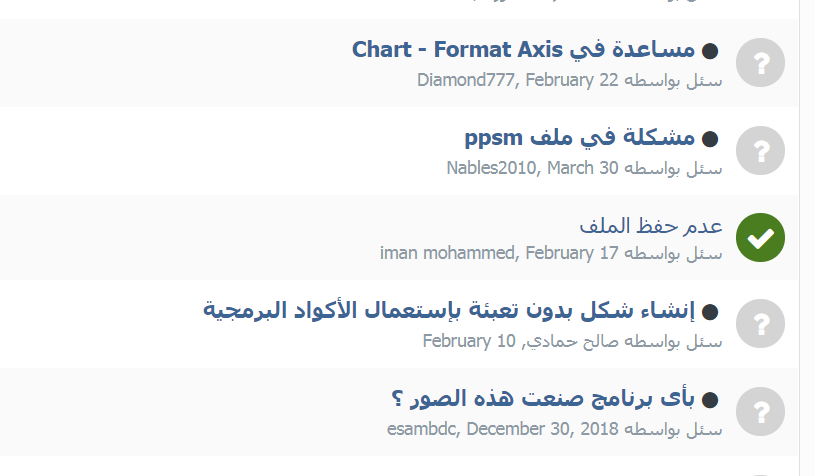
Task: Click question icon beside ppsm file topic
Action: pos(760,151)
